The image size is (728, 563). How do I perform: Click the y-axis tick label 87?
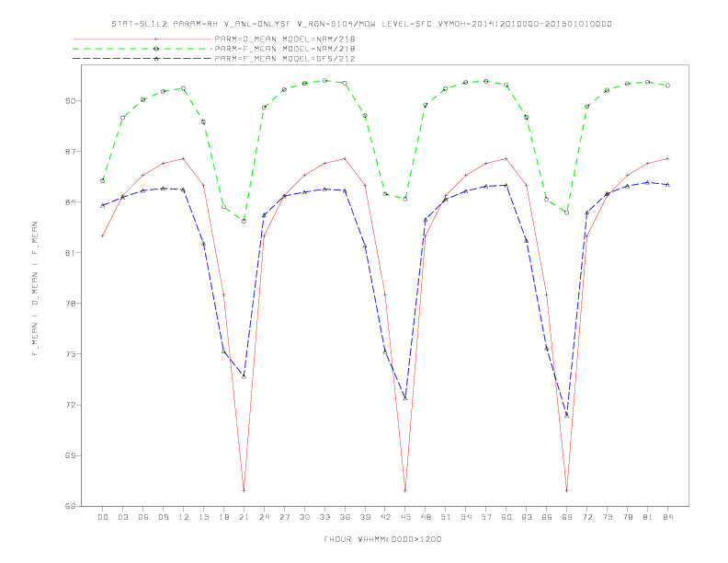(69, 152)
